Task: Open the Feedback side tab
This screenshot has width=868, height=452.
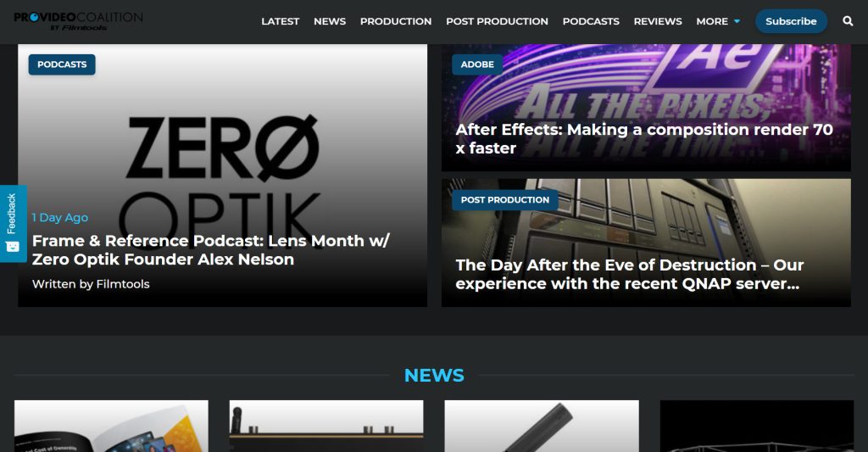Action: [13, 223]
